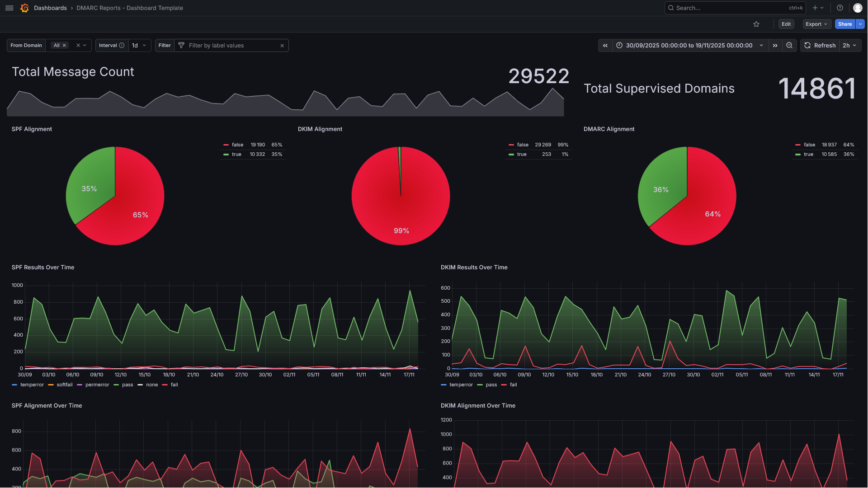Open the hamburger navigation menu

point(9,8)
